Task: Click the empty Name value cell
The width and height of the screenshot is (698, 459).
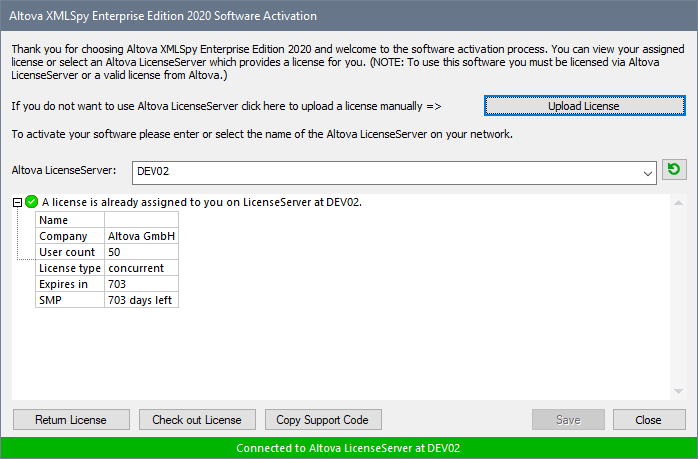Action: click(x=141, y=220)
